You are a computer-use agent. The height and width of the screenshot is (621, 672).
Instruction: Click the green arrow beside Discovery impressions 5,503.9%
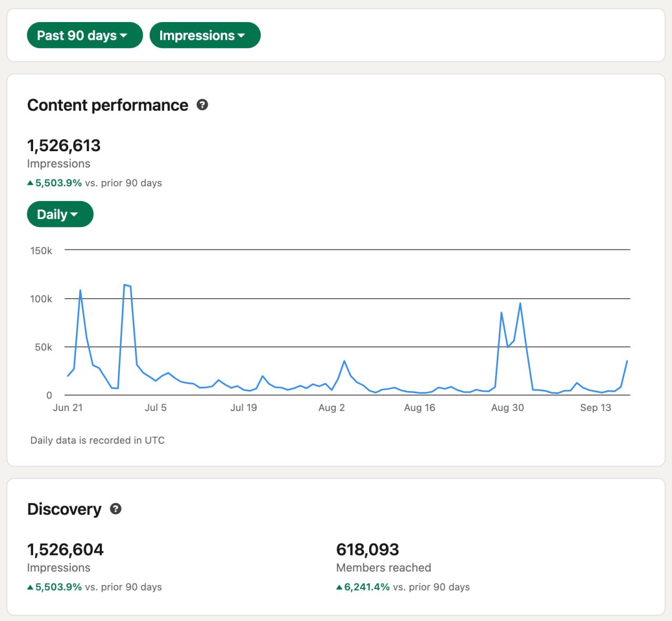click(x=30, y=587)
